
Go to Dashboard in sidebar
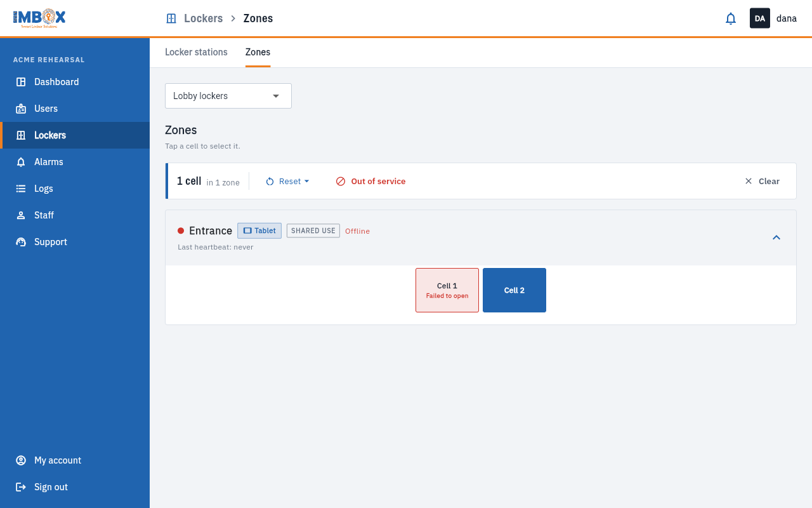75,82
